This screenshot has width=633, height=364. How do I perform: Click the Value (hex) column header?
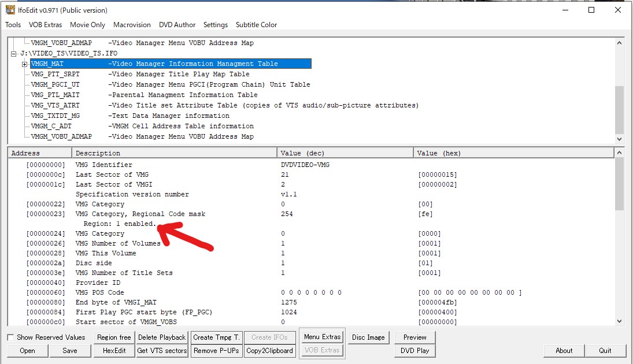tap(513, 153)
